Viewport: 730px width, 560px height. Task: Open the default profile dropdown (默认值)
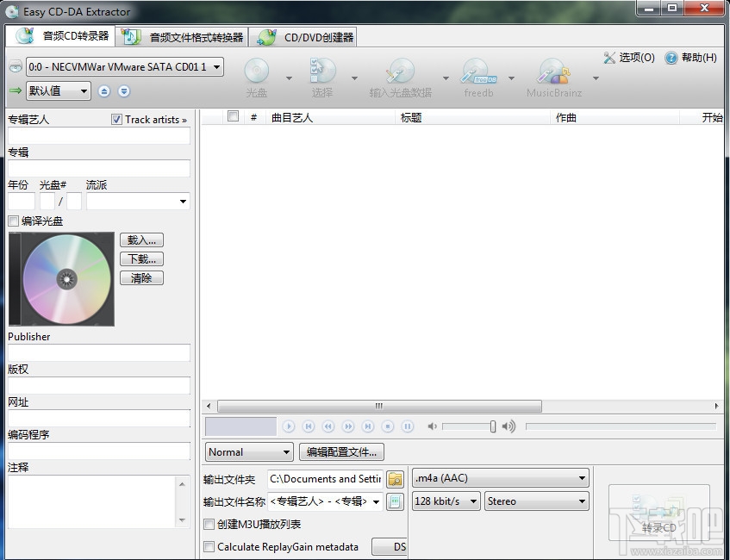(59, 90)
